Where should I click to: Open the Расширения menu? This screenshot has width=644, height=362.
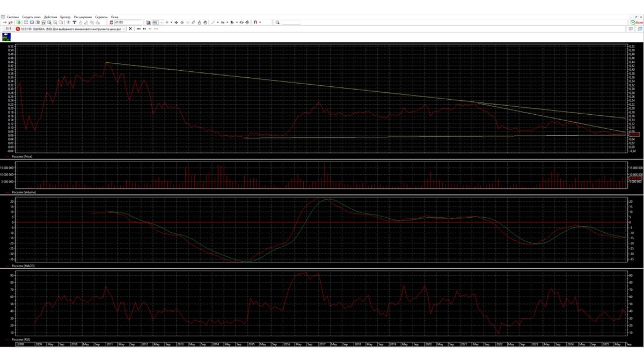coord(83,17)
